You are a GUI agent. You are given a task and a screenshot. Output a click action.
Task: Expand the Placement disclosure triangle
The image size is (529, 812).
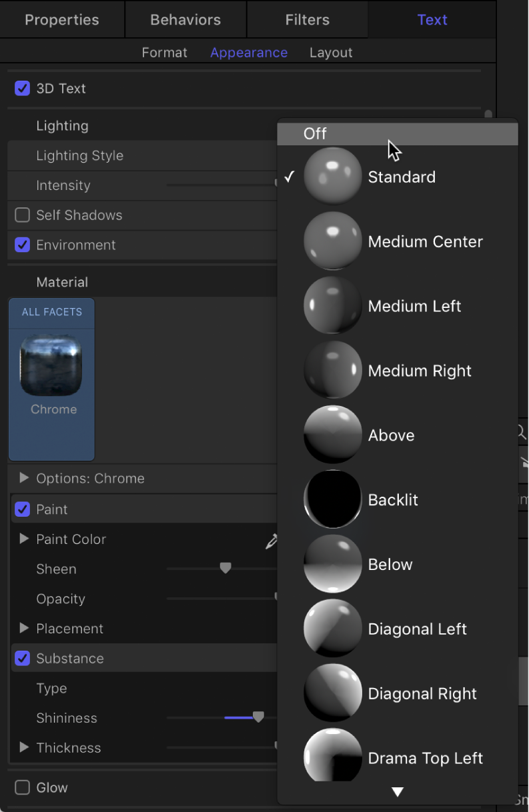click(x=25, y=629)
